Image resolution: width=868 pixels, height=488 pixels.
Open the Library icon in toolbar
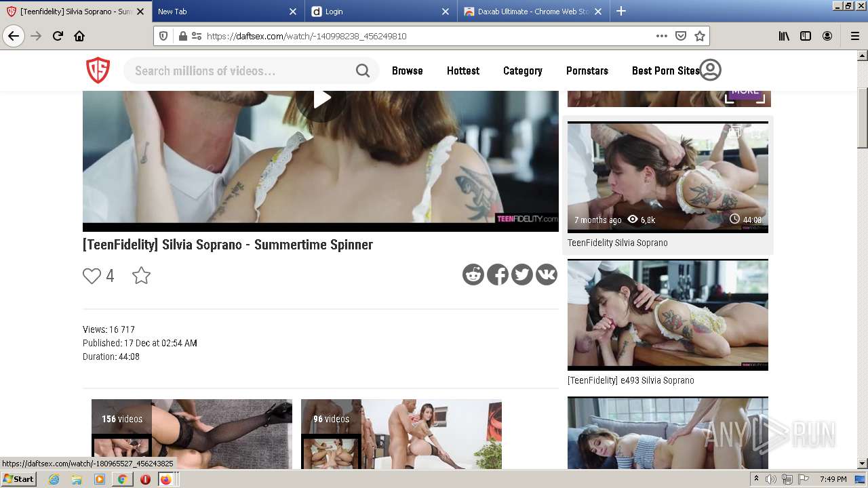pyautogui.click(x=784, y=36)
